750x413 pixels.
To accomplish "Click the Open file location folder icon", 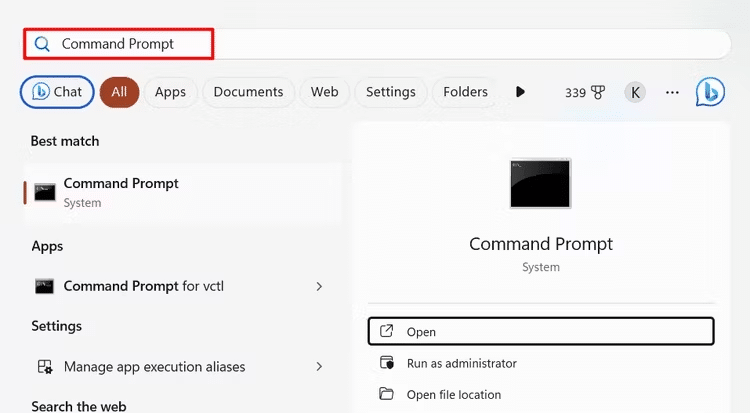I will (x=387, y=395).
